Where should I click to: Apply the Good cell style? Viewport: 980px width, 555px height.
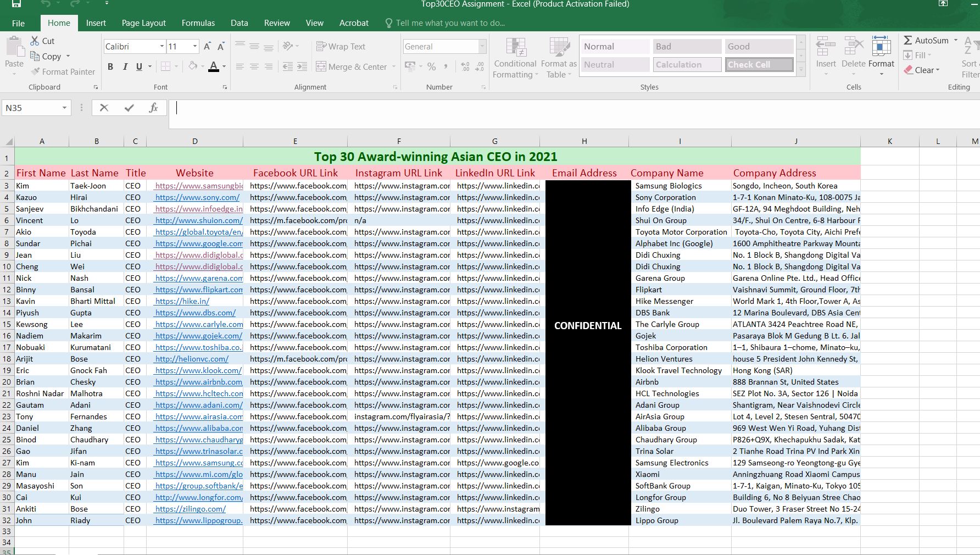[x=759, y=47]
